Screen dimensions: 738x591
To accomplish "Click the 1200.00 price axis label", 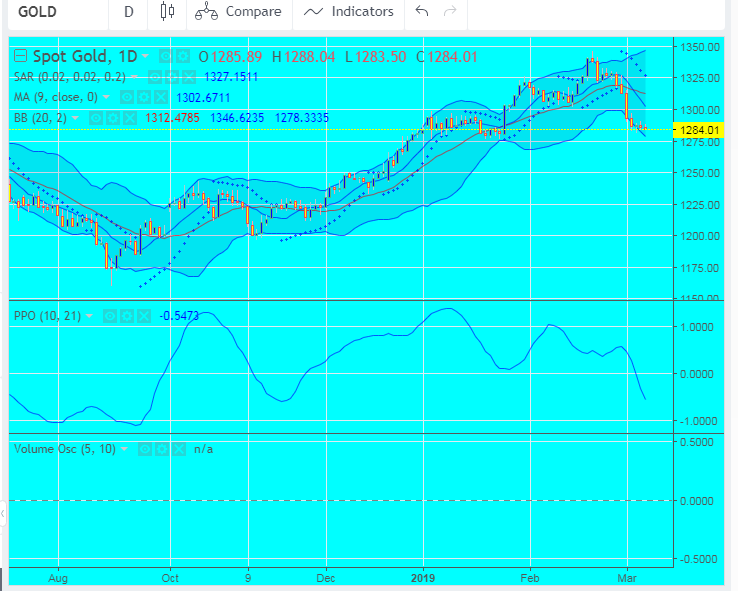I will [x=700, y=236].
